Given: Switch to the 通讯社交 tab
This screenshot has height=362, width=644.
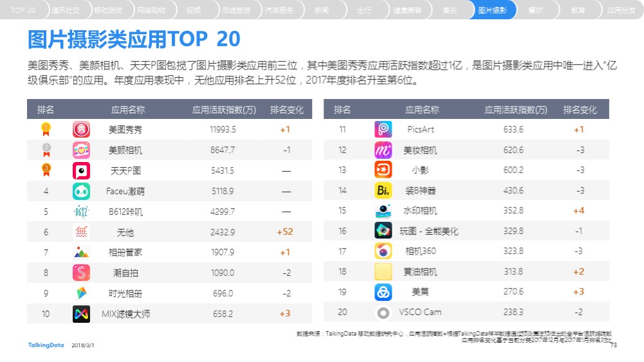Looking at the screenshot, I should [x=66, y=10].
